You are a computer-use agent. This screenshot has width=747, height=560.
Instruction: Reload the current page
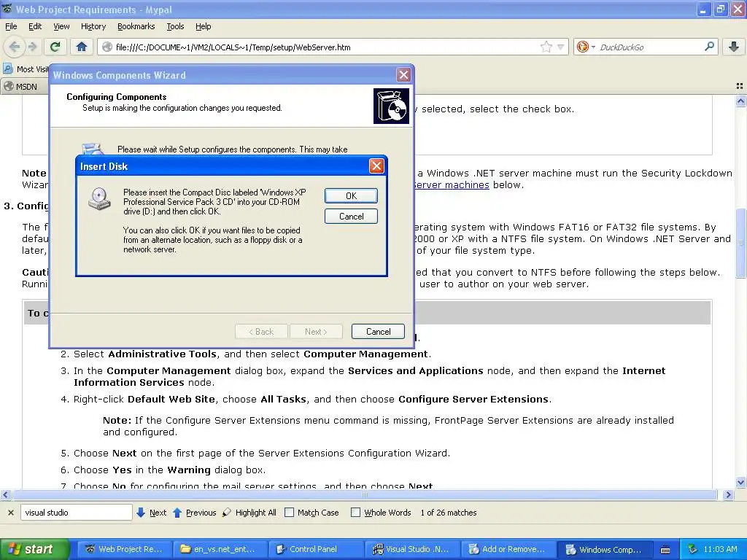[x=55, y=47]
